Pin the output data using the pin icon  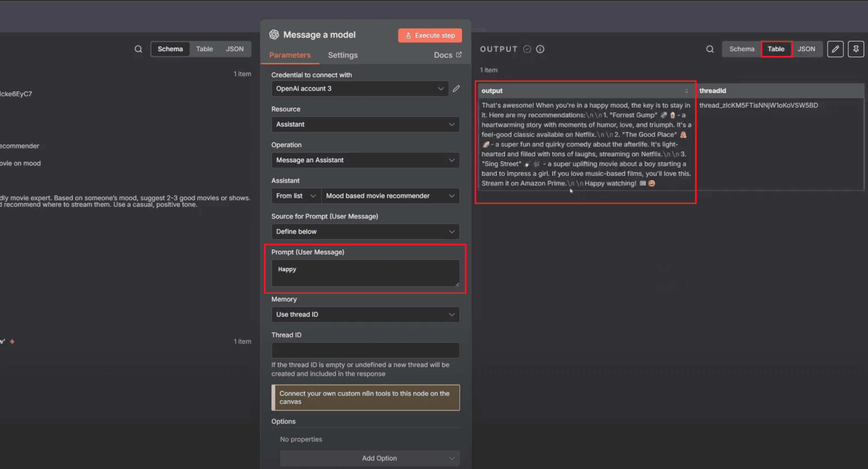tap(856, 49)
